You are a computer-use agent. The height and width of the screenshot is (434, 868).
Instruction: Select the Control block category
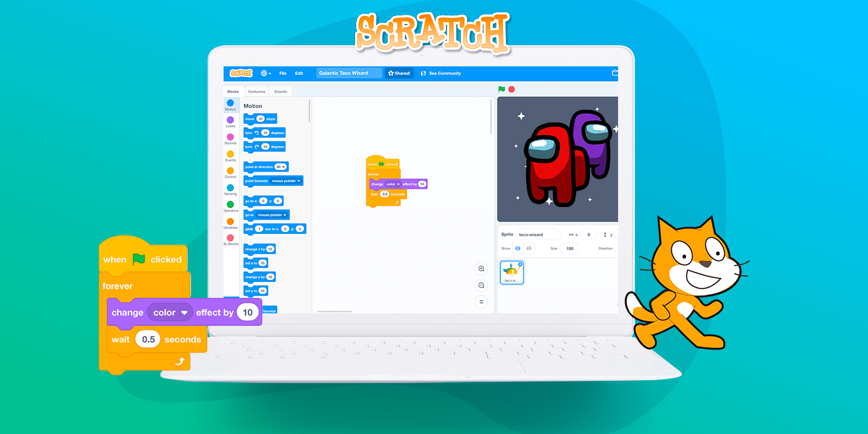coord(230,173)
